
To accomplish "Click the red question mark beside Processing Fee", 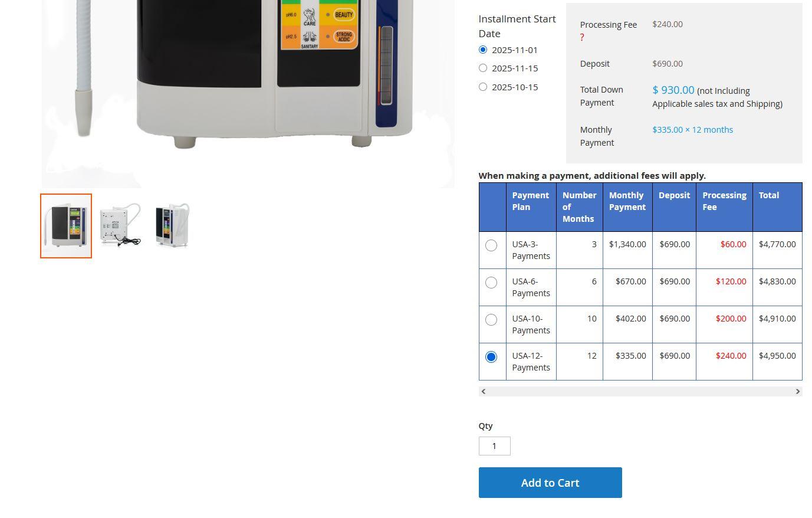I will click(582, 38).
